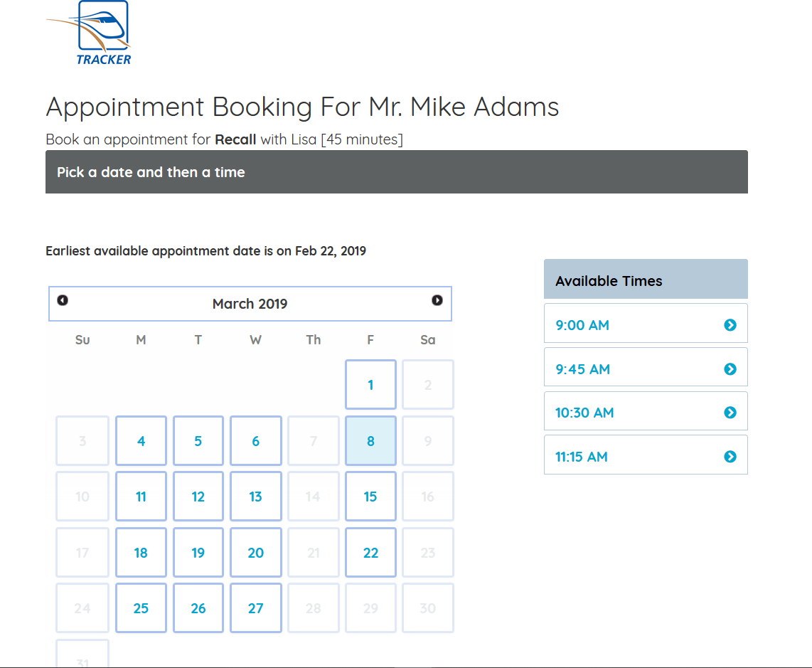Click disabled March 17 date cell

tap(82, 553)
